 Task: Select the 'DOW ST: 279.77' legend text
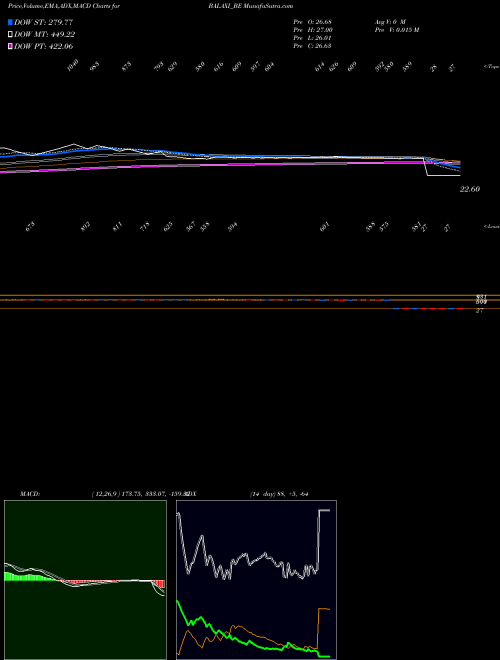point(43,22)
